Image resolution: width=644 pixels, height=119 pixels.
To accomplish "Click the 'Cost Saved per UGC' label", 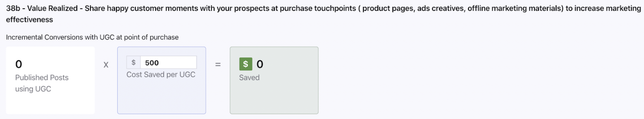I will [161, 75].
